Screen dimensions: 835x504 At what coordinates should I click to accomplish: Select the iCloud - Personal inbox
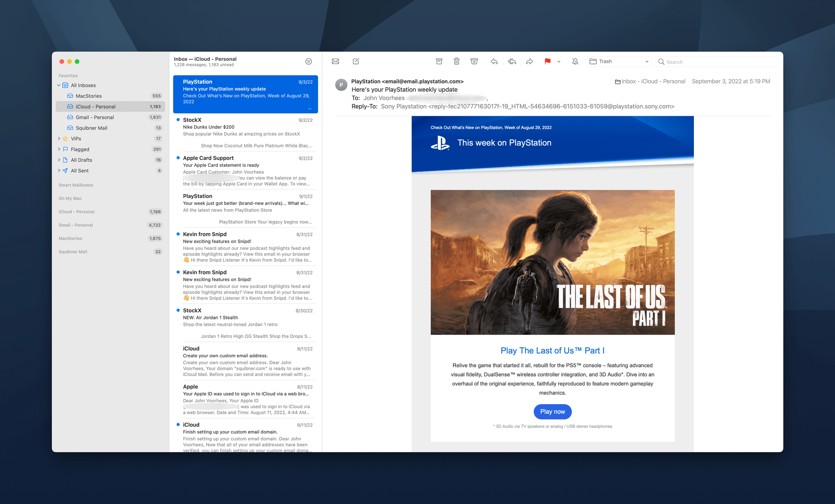95,107
